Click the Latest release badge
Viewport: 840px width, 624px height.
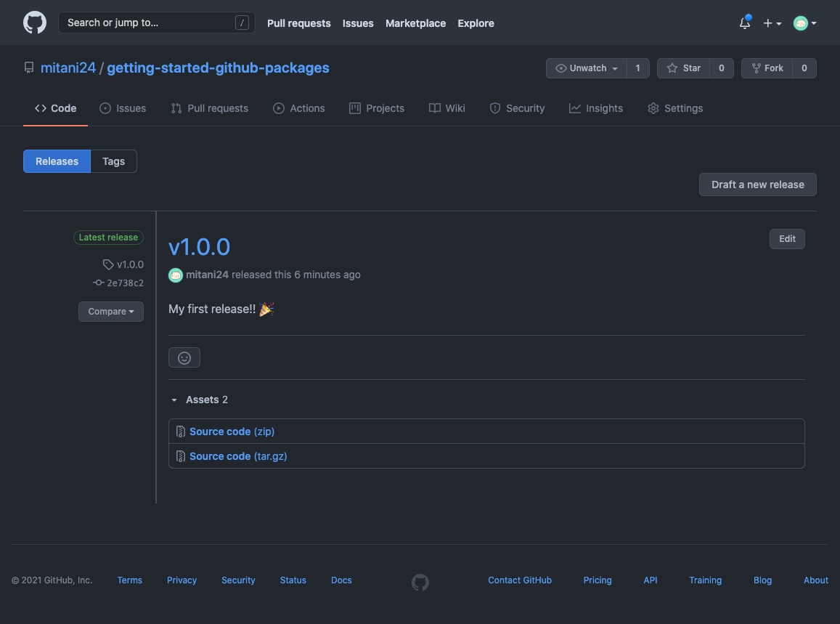pos(108,238)
